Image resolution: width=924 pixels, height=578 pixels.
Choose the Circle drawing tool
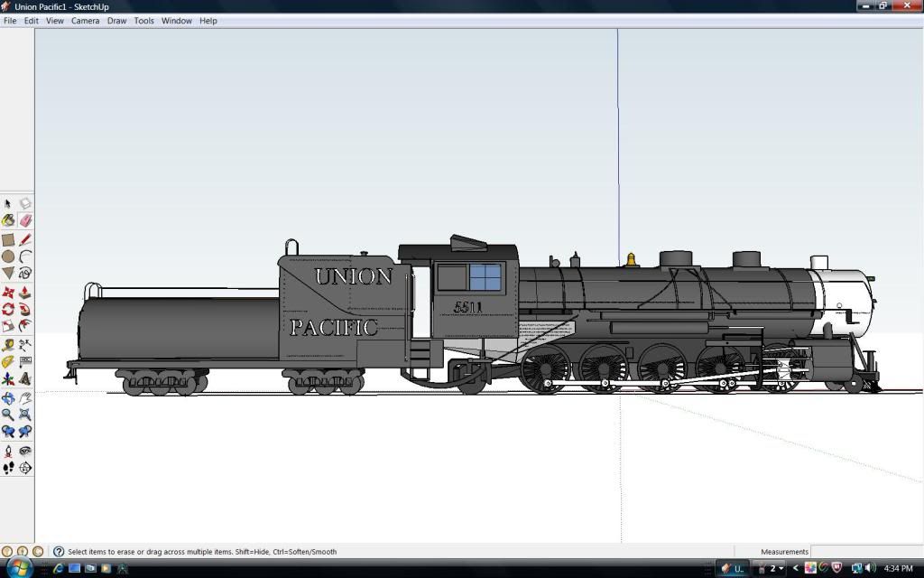coord(7,256)
